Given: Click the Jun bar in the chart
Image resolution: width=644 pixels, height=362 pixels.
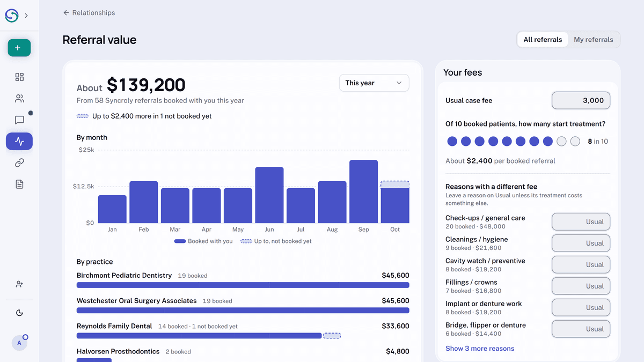Looking at the screenshot, I should 269,195.
